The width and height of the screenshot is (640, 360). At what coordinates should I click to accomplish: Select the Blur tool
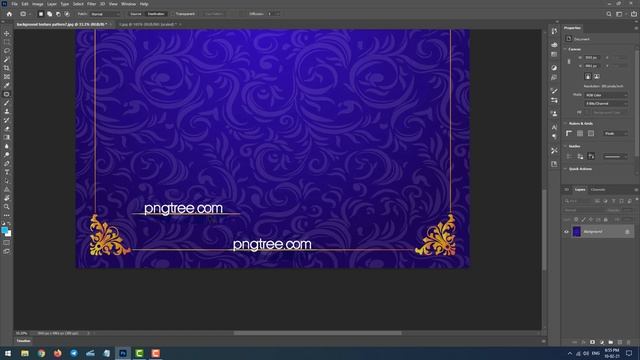tap(7, 146)
